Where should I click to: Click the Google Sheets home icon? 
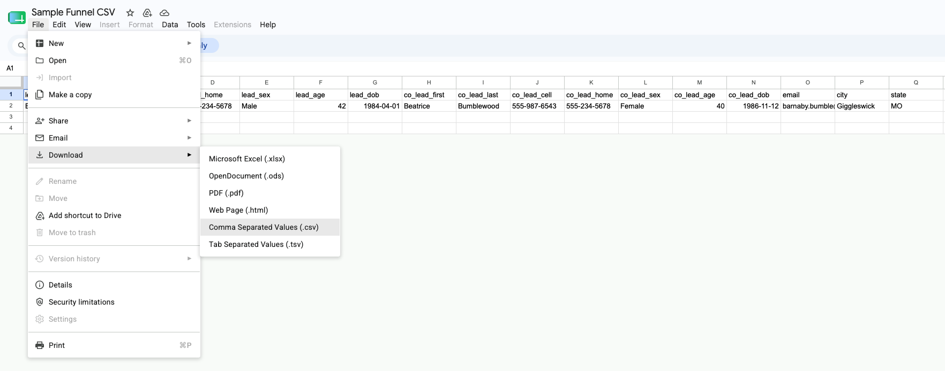[x=17, y=17]
